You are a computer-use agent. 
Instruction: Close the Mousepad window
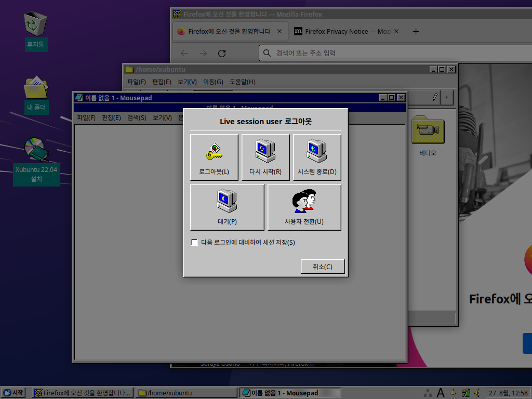coord(401,98)
